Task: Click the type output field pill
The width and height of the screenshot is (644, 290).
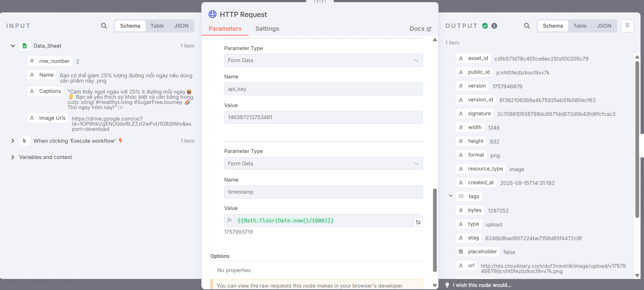Action: tap(469, 224)
